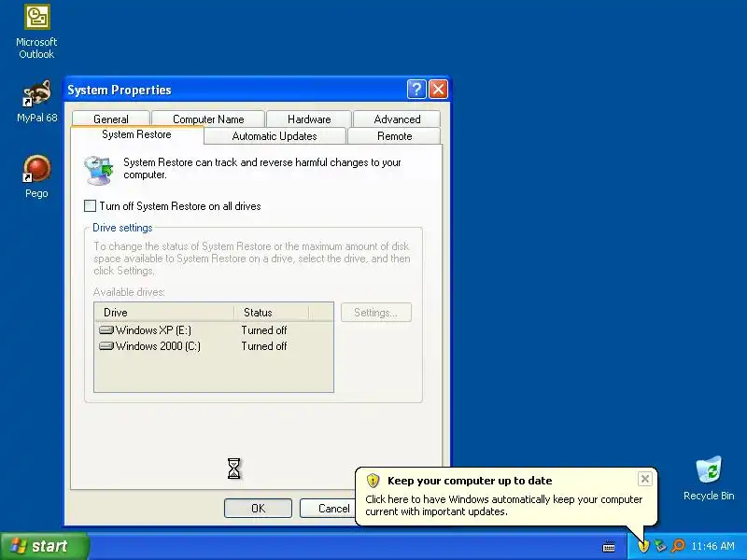Switch to the Automatic Updates tab
This screenshot has height=560, width=747.
pyautogui.click(x=275, y=136)
